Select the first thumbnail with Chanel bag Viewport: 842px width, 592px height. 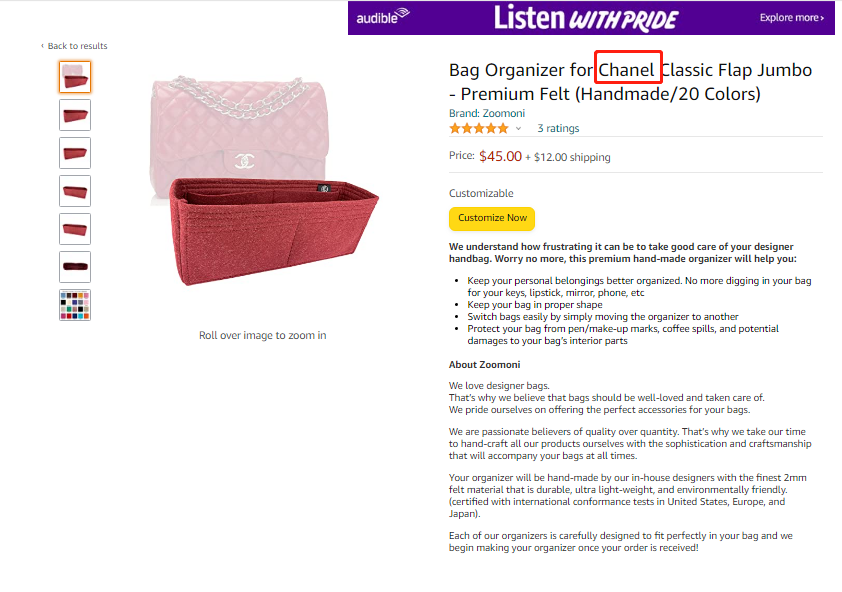click(75, 77)
